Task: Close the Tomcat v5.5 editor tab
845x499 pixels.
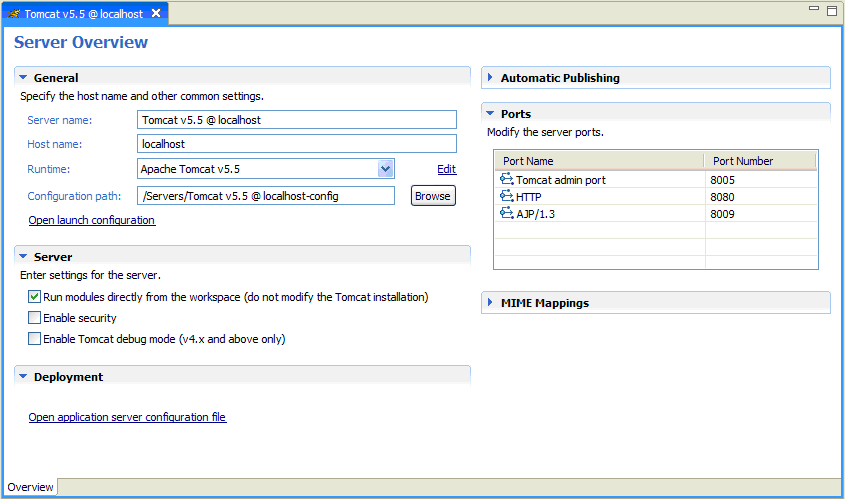Action: pos(156,13)
